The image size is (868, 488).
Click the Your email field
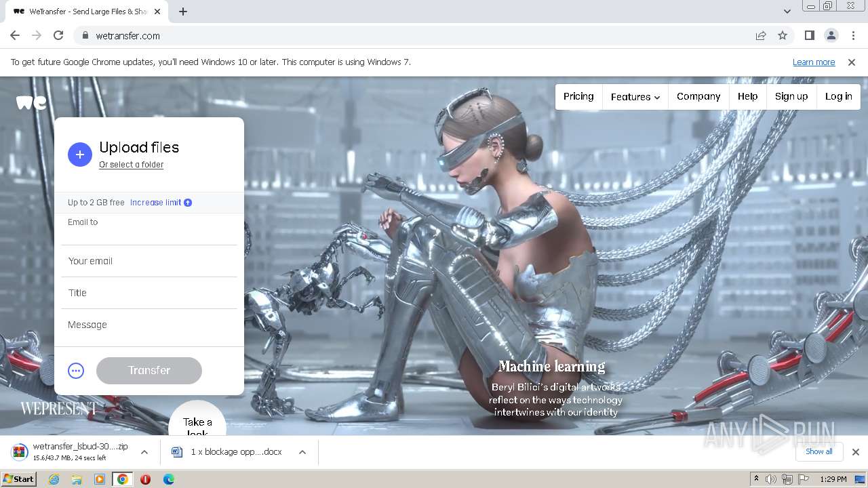[149, 261]
